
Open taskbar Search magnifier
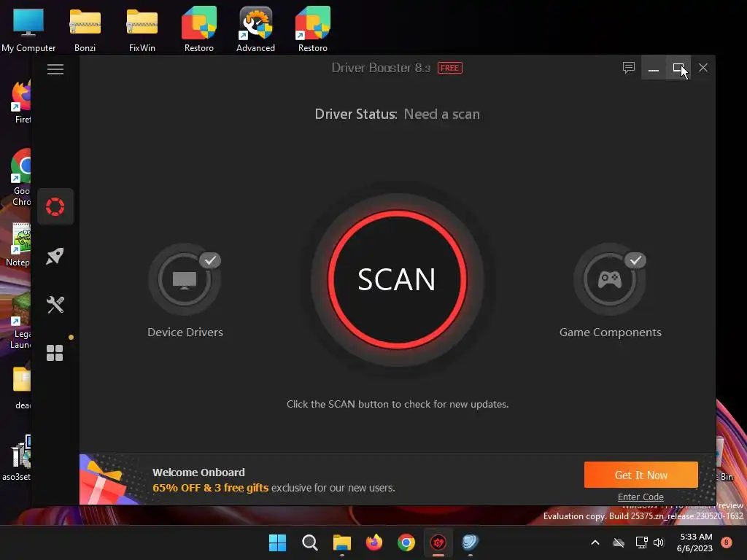[x=309, y=542]
